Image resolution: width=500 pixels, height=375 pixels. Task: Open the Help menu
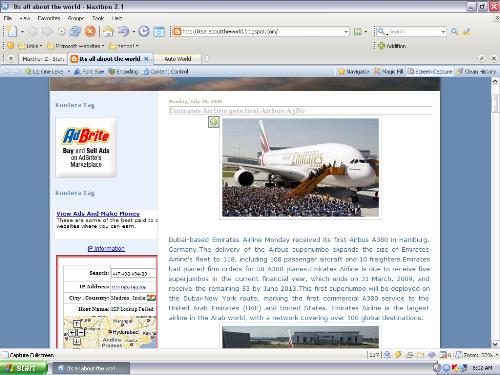point(117,18)
